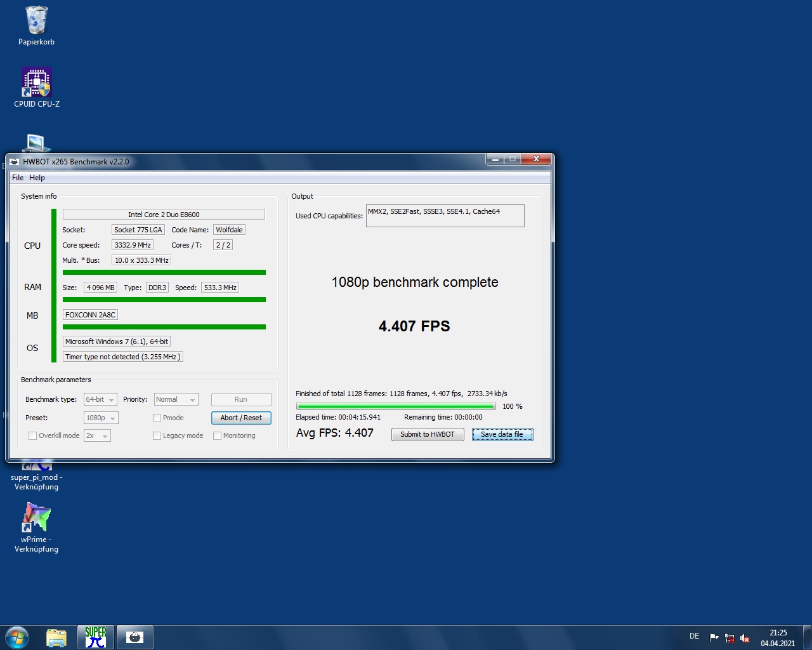The image size is (812, 650).
Task: Click the Abort / Reset button
Action: [x=241, y=418]
